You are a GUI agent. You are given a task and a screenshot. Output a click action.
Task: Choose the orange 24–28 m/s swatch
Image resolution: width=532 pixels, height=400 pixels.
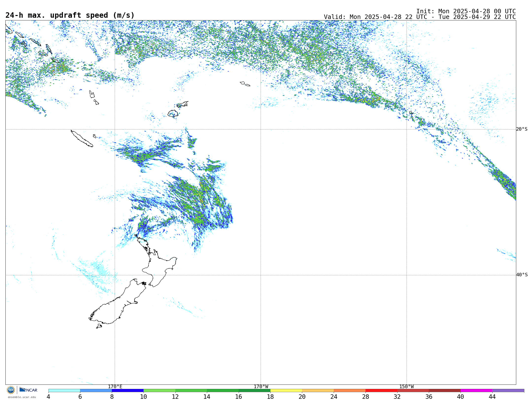tap(350, 391)
